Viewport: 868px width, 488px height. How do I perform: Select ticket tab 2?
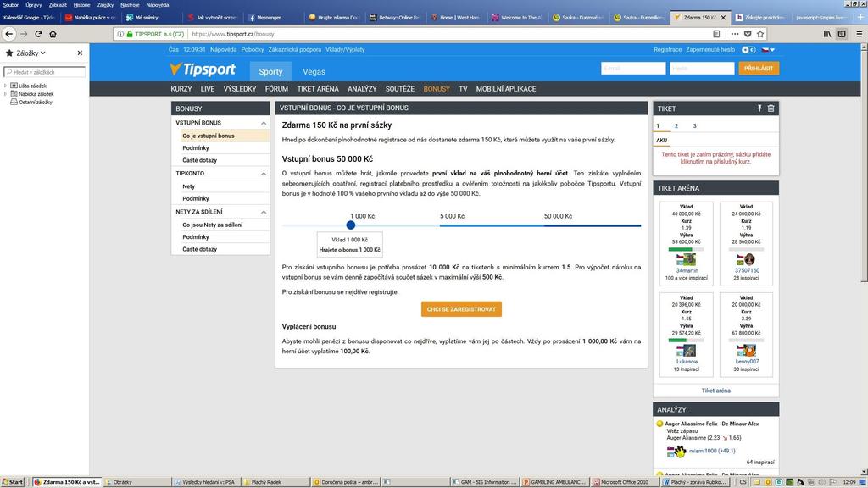coord(676,125)
